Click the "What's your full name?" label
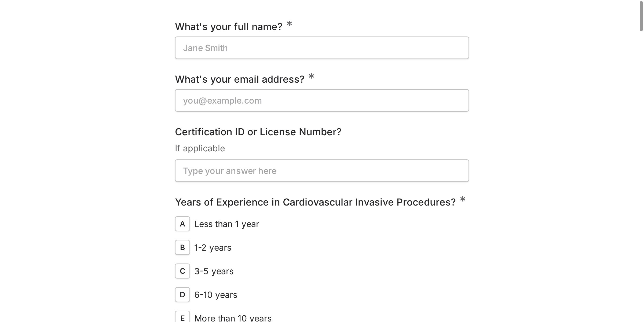Viewport: 644px width, 322px height. (x=229, y=27)
